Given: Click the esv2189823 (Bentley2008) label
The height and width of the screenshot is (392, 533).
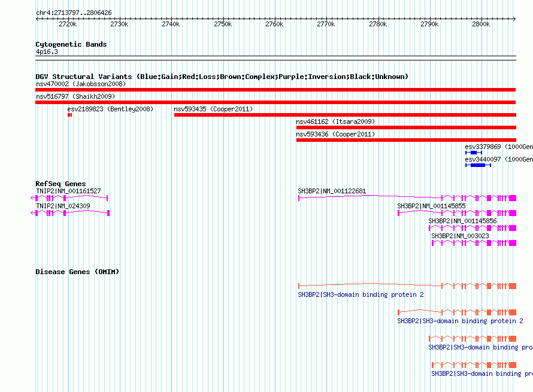Looking at the screenshot, I should 110,109.
